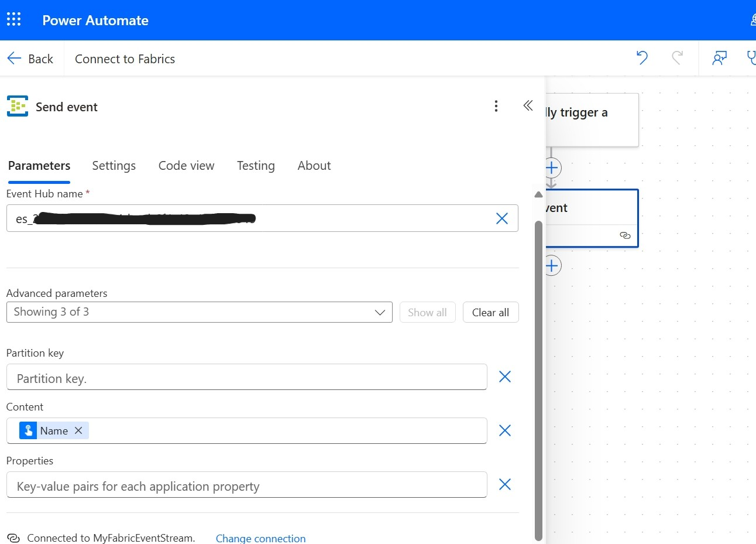Click the Change connection link
This screenshot has width=756, height=544.
(x=261, y=538)
